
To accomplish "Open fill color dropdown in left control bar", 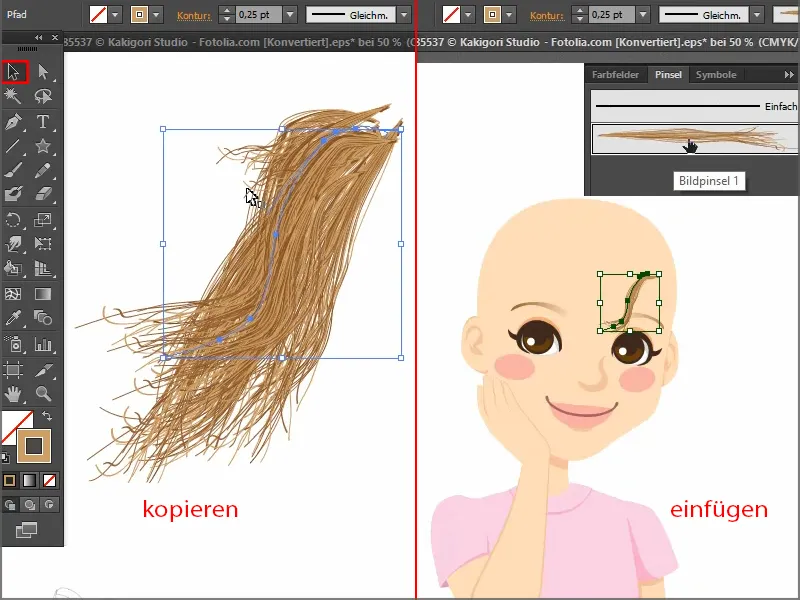I will click(x=115, y=15).
